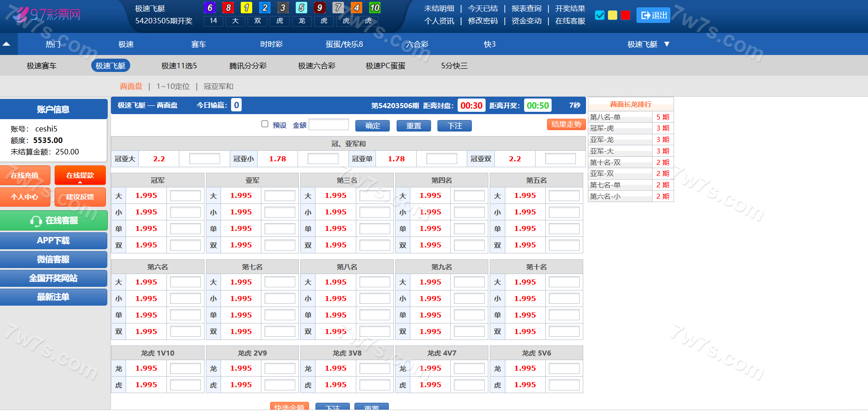Choose the yellow theme color swatch
The width and height of the screenshot is (868, 411).
(x=612, y=15)
